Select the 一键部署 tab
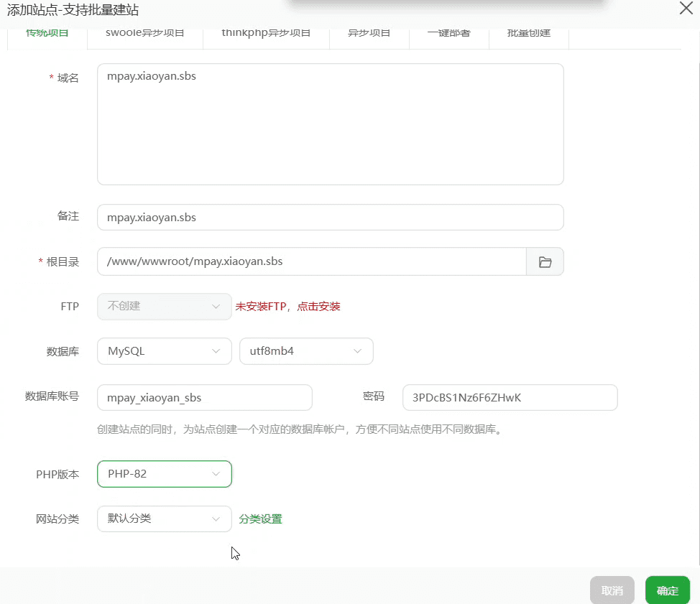The width and height of the screenshot is (700, 604). tap(448, 34)
